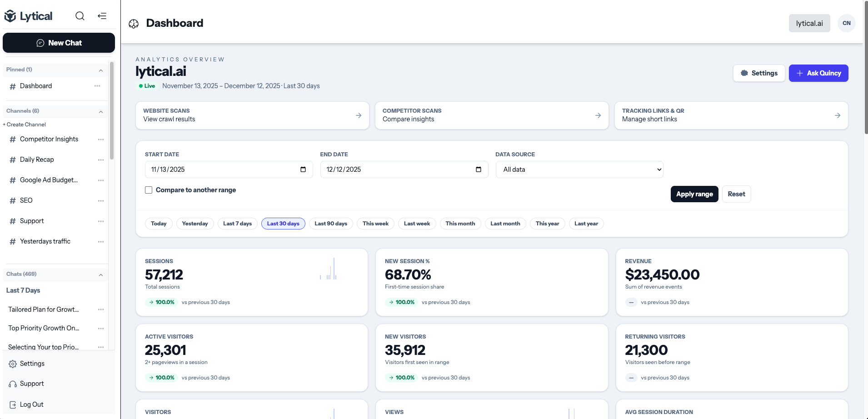The width and height of the screenshot is (868, 419).
Task: Select the This month preset chip
Action: coord(460,224)
